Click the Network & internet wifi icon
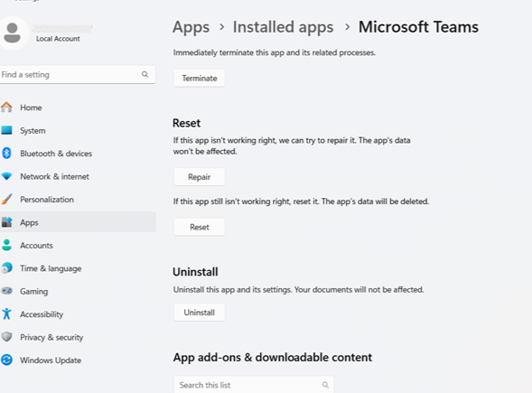The width and height of the screenshot is (532, 393). pos(6,176)
